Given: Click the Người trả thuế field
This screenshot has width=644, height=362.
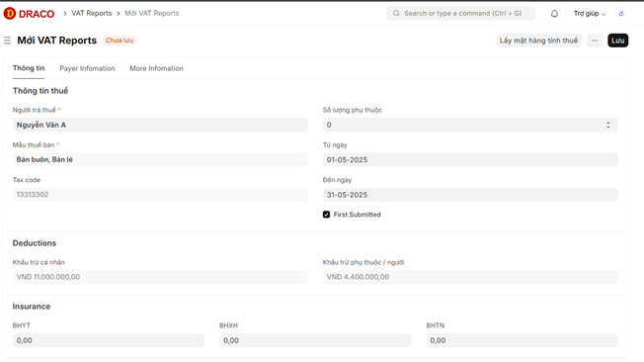Looking at the screenshot, I should click(x=160, y=125).
